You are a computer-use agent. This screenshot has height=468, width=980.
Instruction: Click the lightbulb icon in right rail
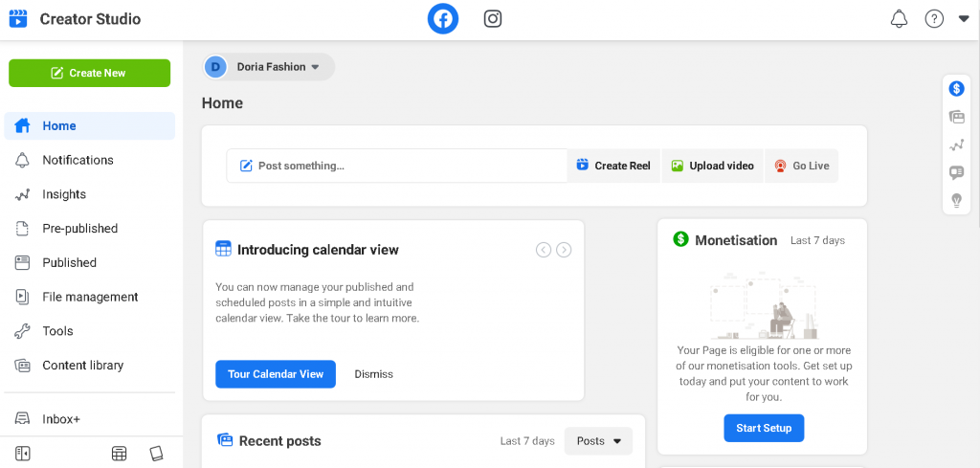tap(956, 200)
